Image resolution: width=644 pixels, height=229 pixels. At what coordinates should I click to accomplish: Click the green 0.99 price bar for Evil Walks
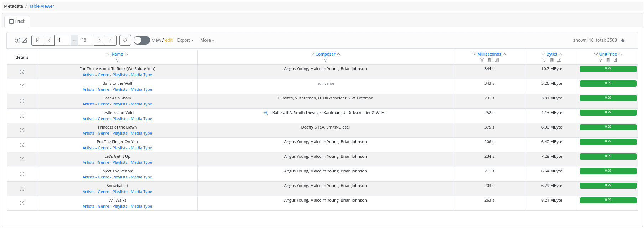tap(608, 200)
